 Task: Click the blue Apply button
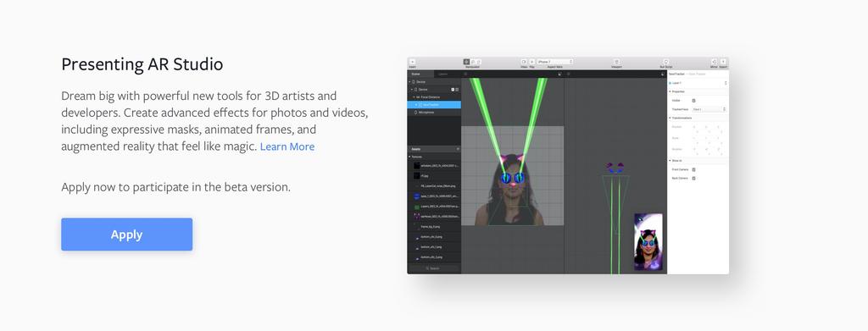(x=127, y=234)
